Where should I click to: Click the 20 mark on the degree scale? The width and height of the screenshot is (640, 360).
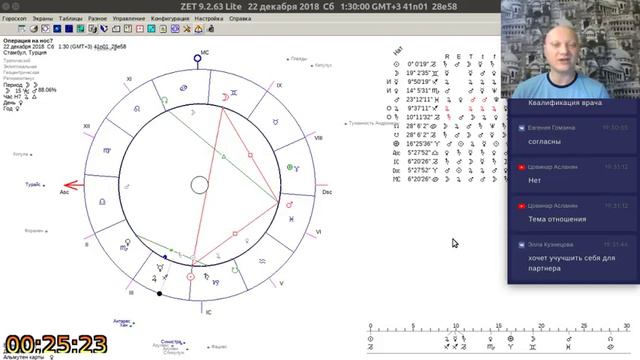[x=541, y=326]
